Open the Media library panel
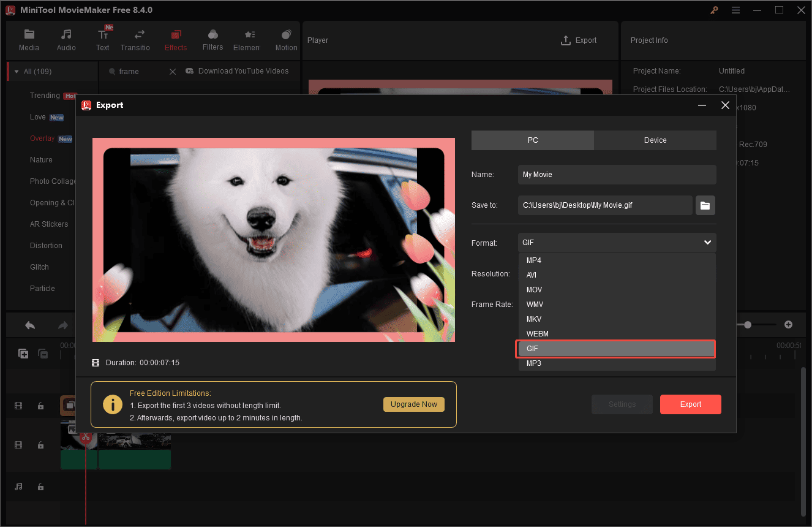812x527 pixels. [29, 39]
